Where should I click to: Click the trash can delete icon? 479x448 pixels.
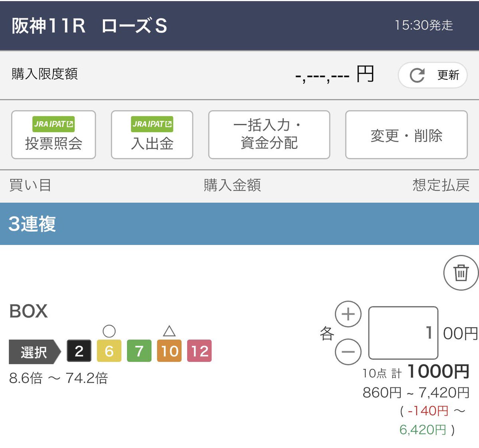(461, 273)
